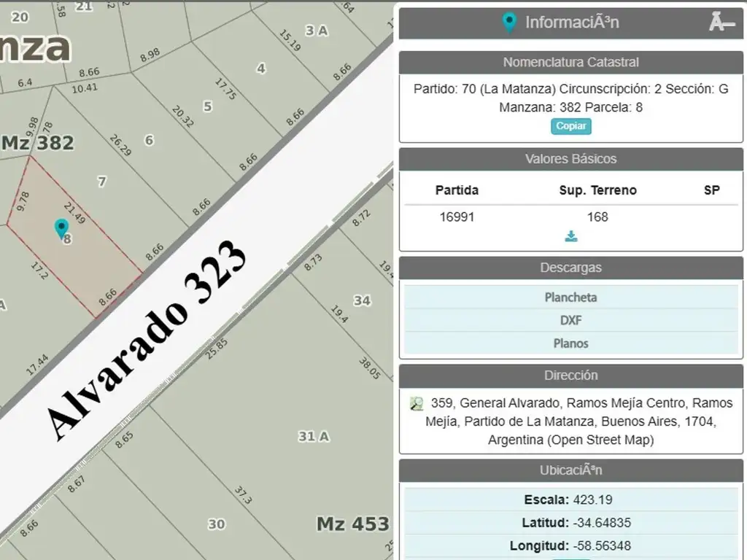Toggle the Descargas section header

click(x=570, y=268)
